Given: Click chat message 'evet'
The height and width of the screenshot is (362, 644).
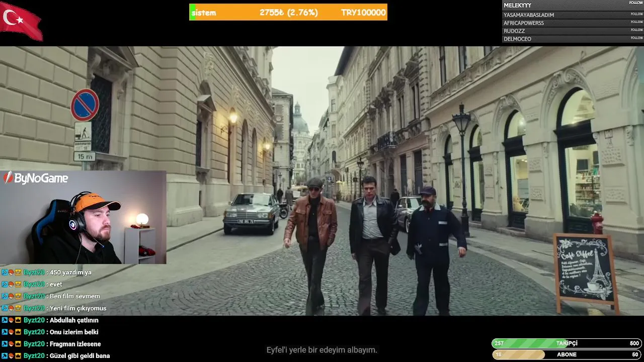Looking at the screenshot, I should [56, 284].
